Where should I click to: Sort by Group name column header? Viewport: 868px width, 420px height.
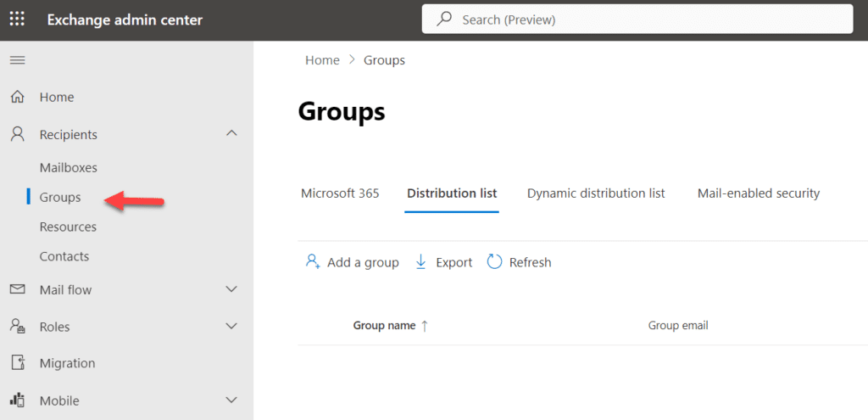click(x=384, y=326)
